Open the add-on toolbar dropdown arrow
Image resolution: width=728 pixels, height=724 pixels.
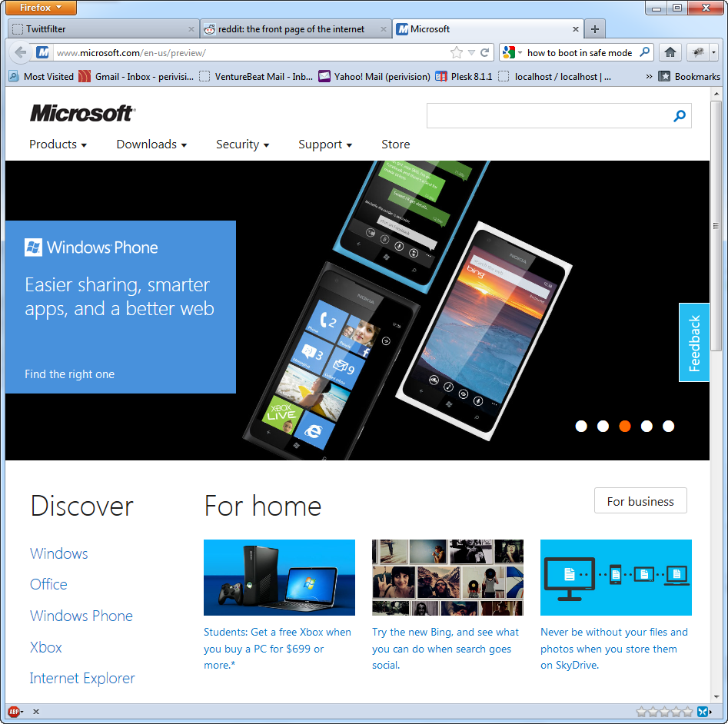pyautogui.click(x=713, y=52)
